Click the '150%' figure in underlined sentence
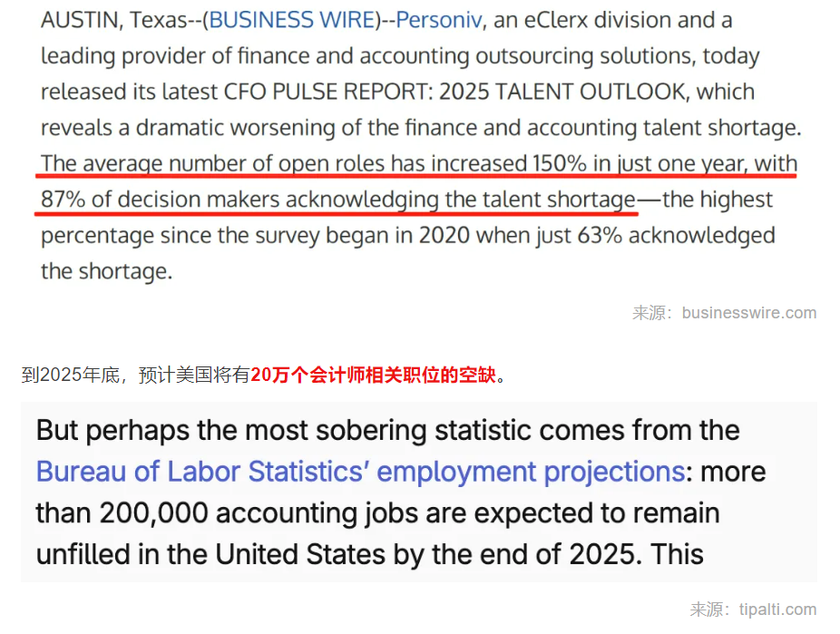 [560, 164]
